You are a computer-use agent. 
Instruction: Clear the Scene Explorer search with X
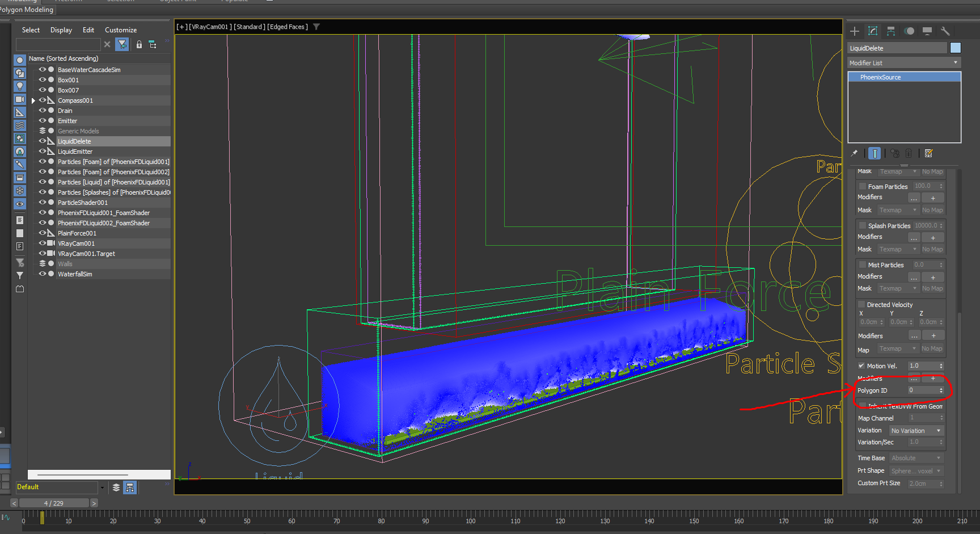[x=107, y=44]
